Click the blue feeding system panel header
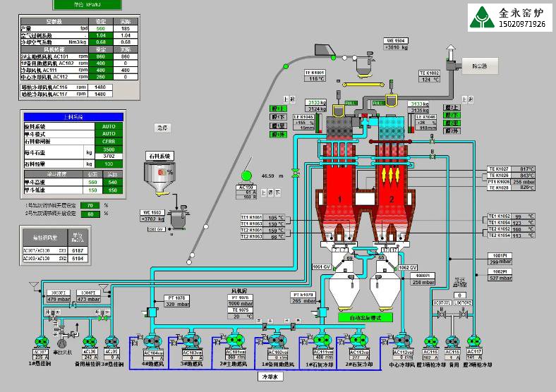The image size is (556, 392). point(73,116)
